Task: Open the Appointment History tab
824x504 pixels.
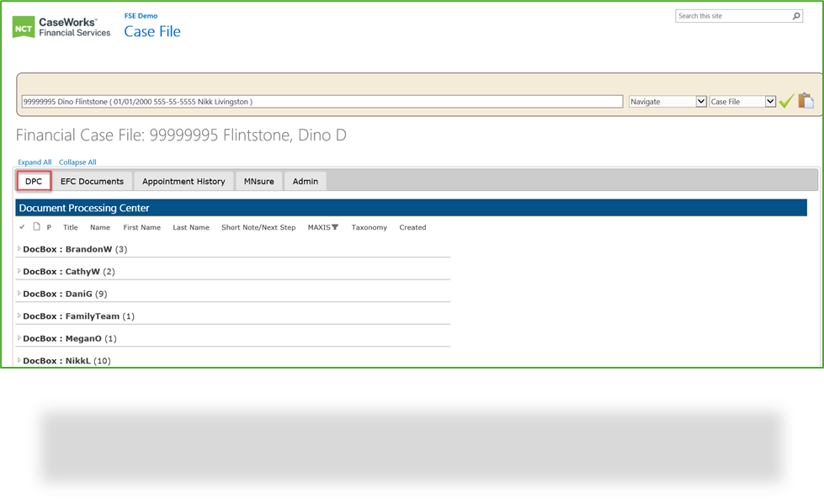Action: [x=183, y=181]
